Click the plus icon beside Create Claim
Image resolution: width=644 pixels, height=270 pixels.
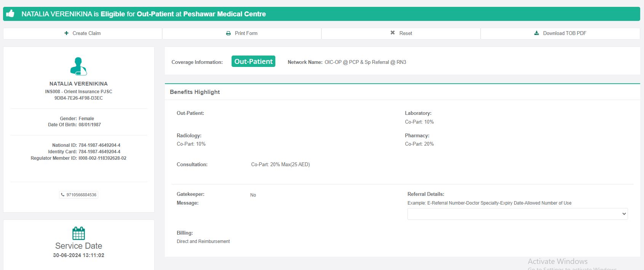pyautogui.click(x=67, y=33)
